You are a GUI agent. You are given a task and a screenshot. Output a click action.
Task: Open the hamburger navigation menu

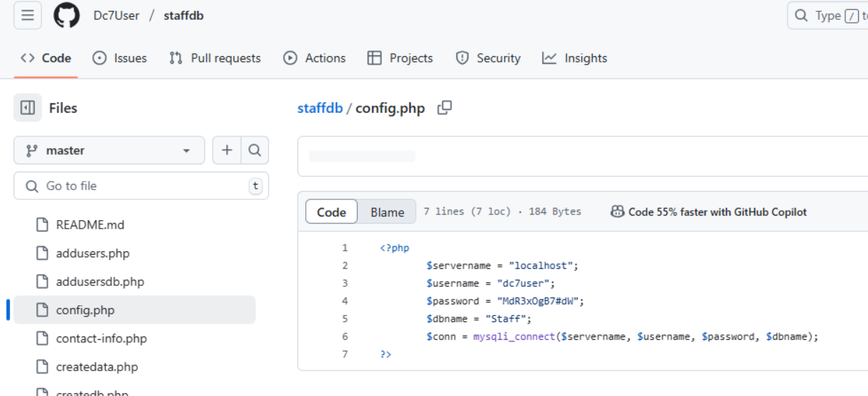pos(28,16)
